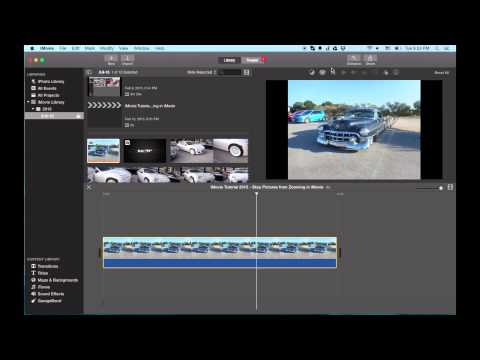Open the Modify menu
Screen dimensions: 480x360
point(107,48)
